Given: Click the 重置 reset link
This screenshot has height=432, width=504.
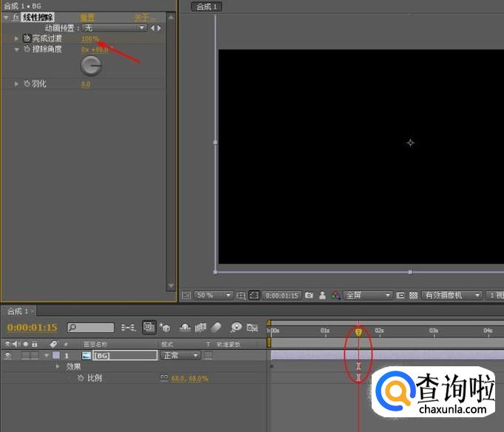Looking at the screenshot, I should pos(87,17).
